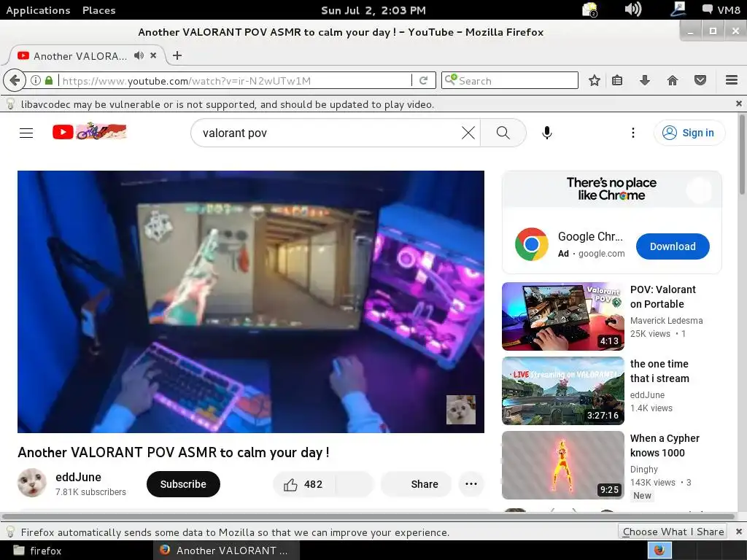Select Another VALORANT taskbar window button
The width and height of the screenshot is (747, 560).
tap(226, 551)
